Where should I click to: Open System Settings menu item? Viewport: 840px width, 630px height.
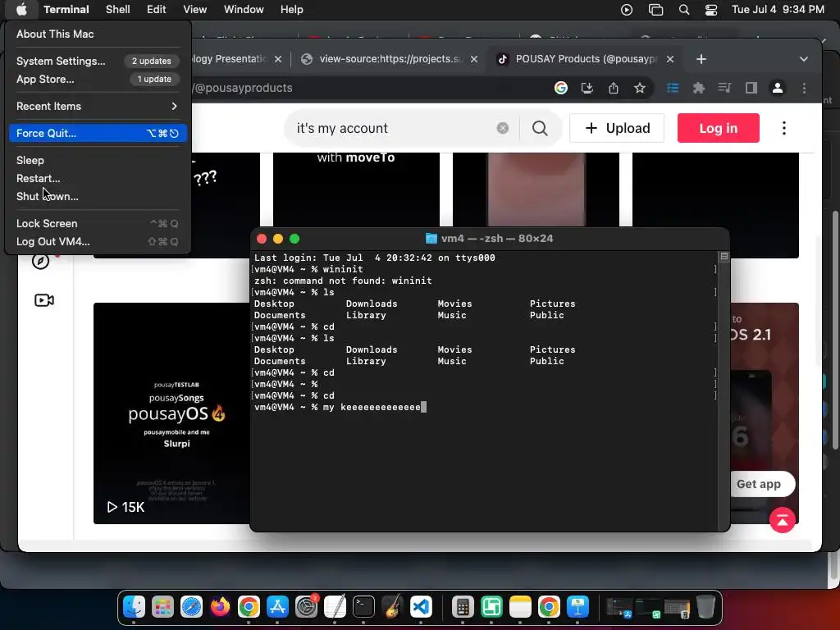coord(98,61)
